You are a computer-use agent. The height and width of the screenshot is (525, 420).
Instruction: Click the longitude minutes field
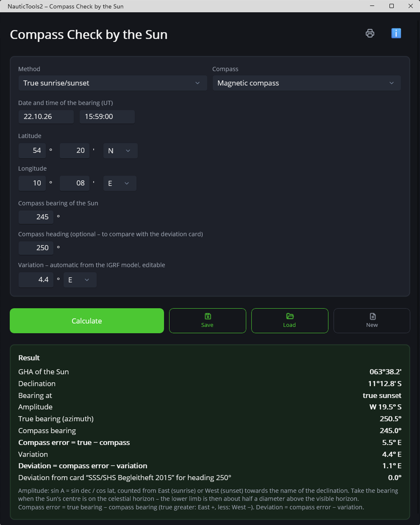pos(75,184)
